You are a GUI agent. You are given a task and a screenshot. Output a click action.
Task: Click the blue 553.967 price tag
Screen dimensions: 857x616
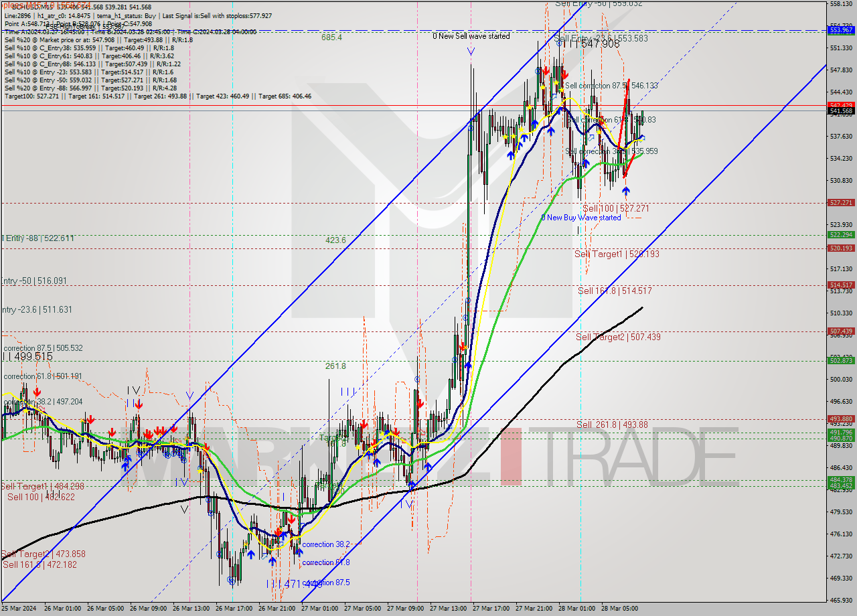coord(841,30)
